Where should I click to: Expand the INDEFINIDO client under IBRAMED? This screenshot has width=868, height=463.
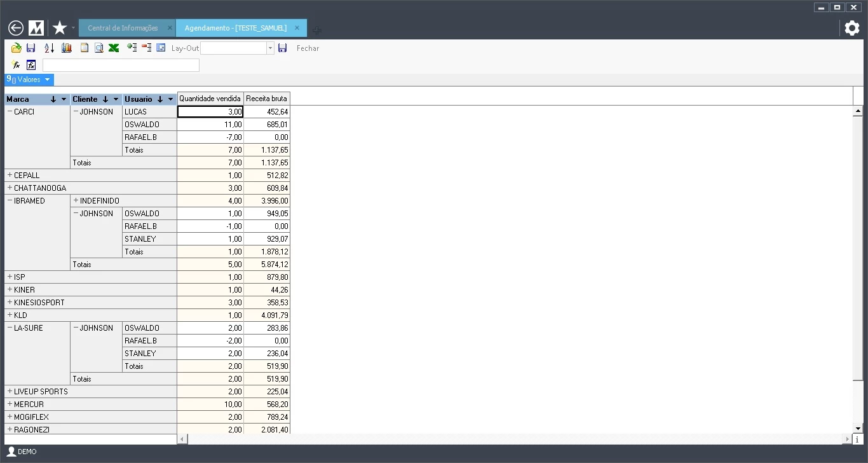coord(76,201)
